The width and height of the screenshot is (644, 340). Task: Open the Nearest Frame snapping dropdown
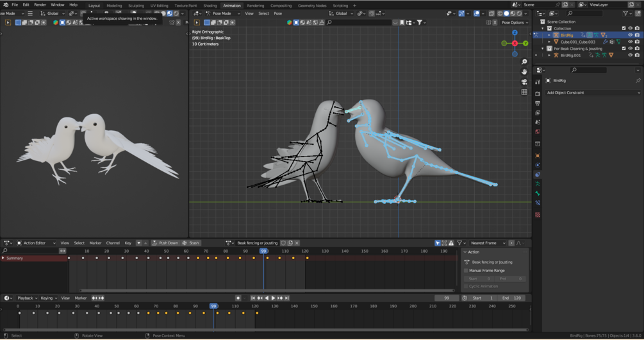pyautogui.click(x=488, y=243)
